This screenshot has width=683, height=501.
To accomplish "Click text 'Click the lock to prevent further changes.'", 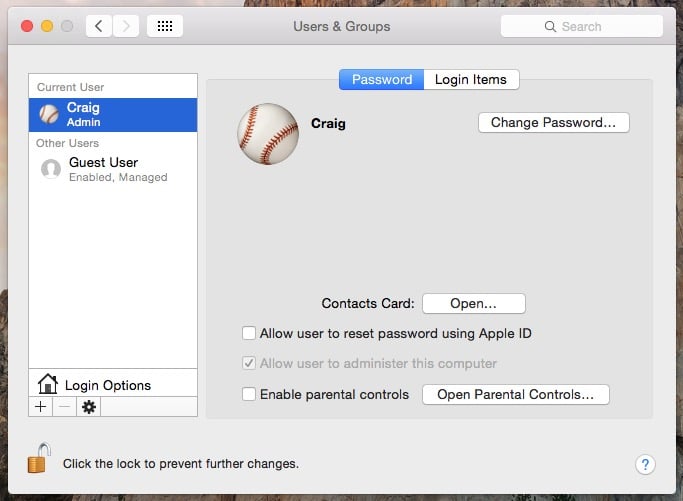I will tap(181, 464).
